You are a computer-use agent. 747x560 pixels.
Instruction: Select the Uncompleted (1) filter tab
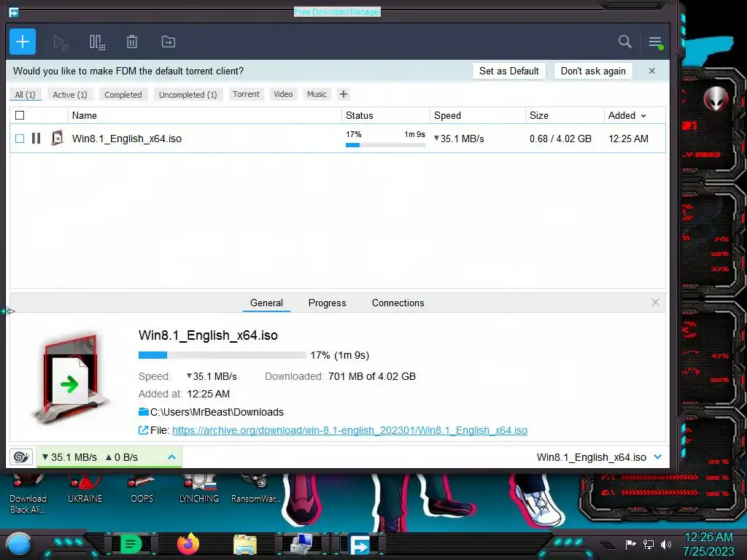click(x=187, y=95)
